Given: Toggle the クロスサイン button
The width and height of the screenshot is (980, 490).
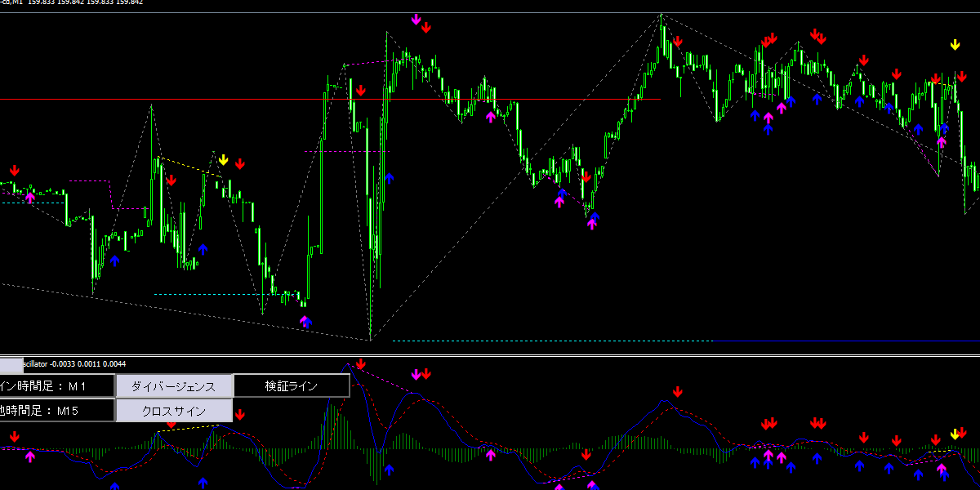Looking at the screenshot, I should tap(174, 410).
